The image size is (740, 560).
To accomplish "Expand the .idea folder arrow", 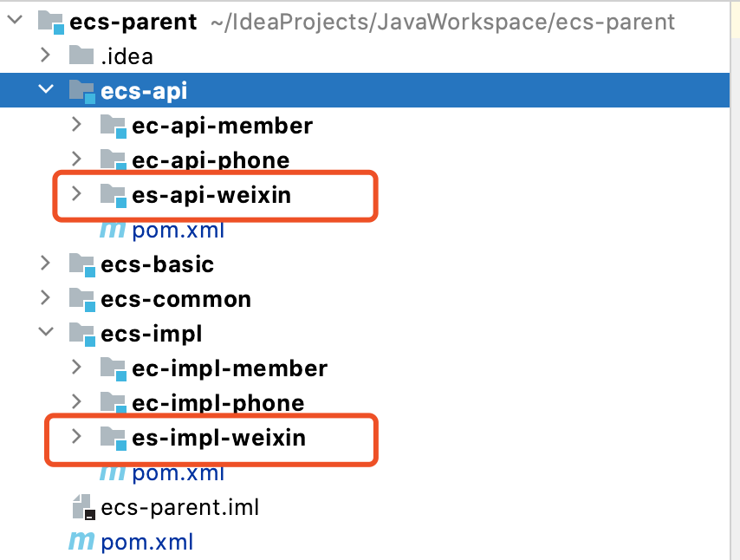I will tap(46, 55).
